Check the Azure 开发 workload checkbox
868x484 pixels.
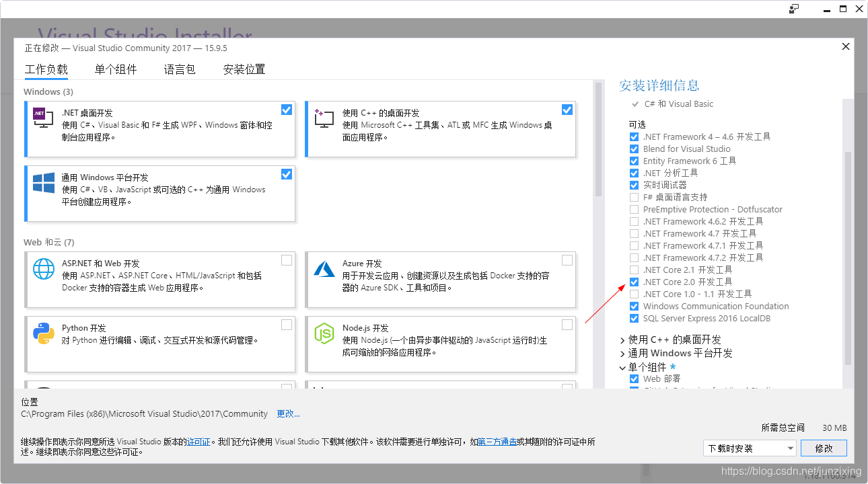point(567,260)
